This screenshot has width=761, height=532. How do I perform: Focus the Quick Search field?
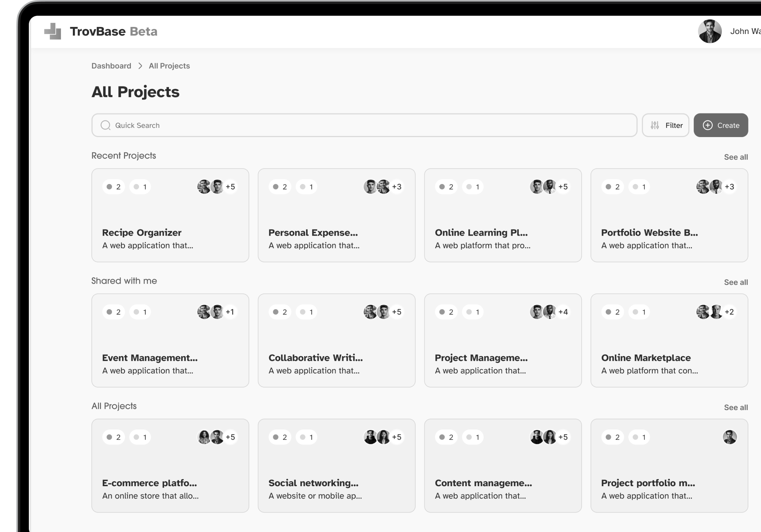click(364, 125)
